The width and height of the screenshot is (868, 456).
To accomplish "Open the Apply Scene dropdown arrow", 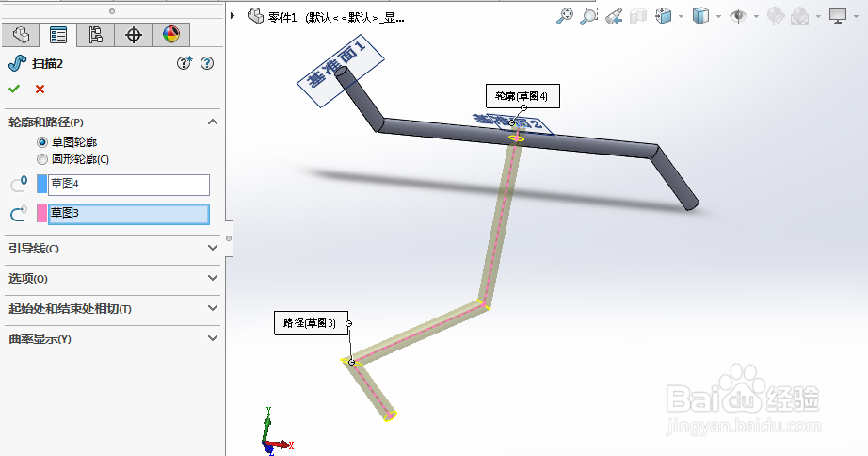I will (817, 17).
